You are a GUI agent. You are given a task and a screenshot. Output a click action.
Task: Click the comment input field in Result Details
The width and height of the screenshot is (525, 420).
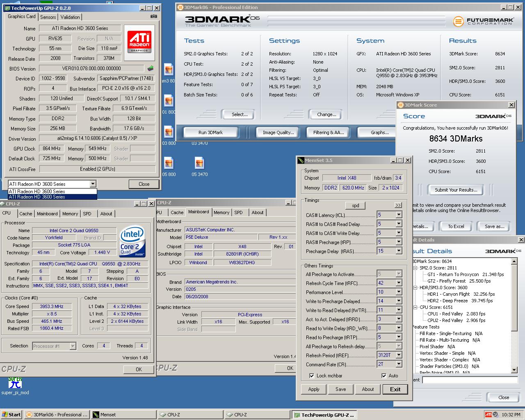470,380
